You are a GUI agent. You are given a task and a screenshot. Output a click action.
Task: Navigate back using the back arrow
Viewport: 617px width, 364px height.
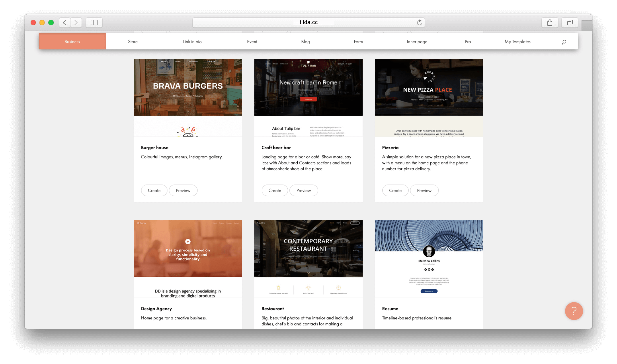click(64, 23)
